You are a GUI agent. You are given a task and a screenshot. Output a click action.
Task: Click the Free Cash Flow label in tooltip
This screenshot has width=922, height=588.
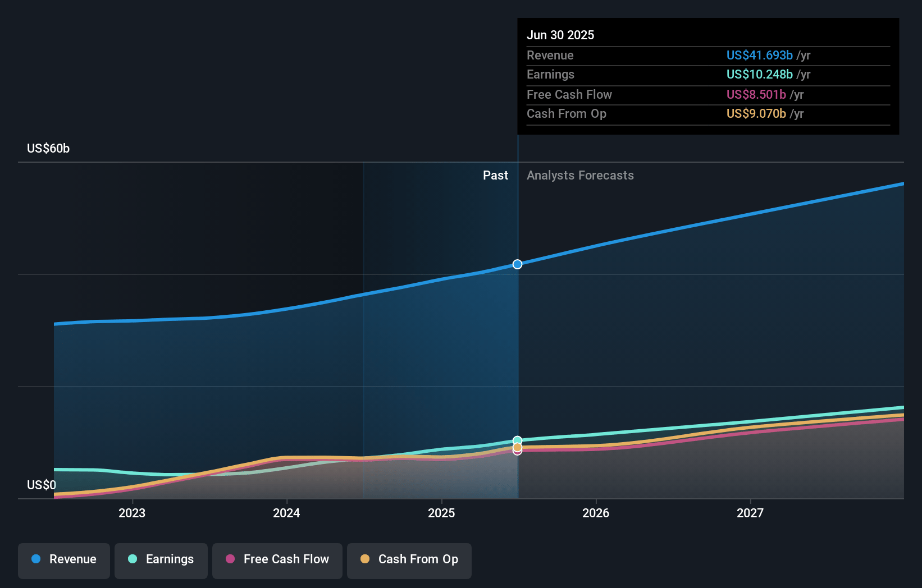point(569,95)
